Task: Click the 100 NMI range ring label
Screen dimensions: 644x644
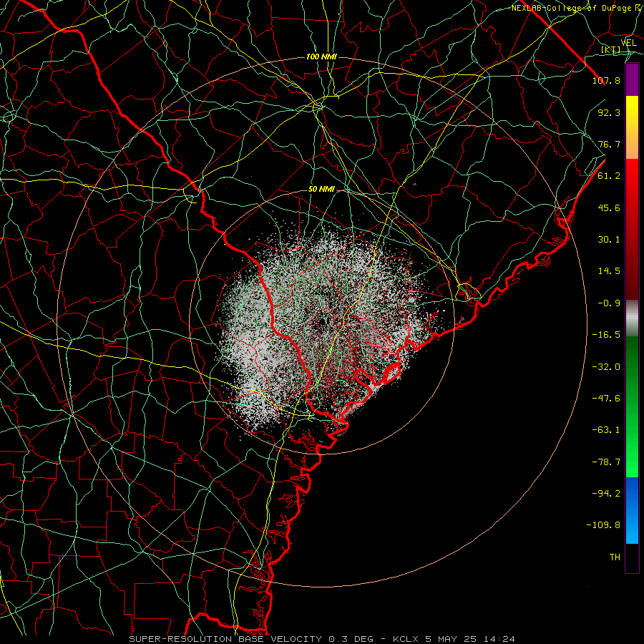Action: tap(321, 57)
